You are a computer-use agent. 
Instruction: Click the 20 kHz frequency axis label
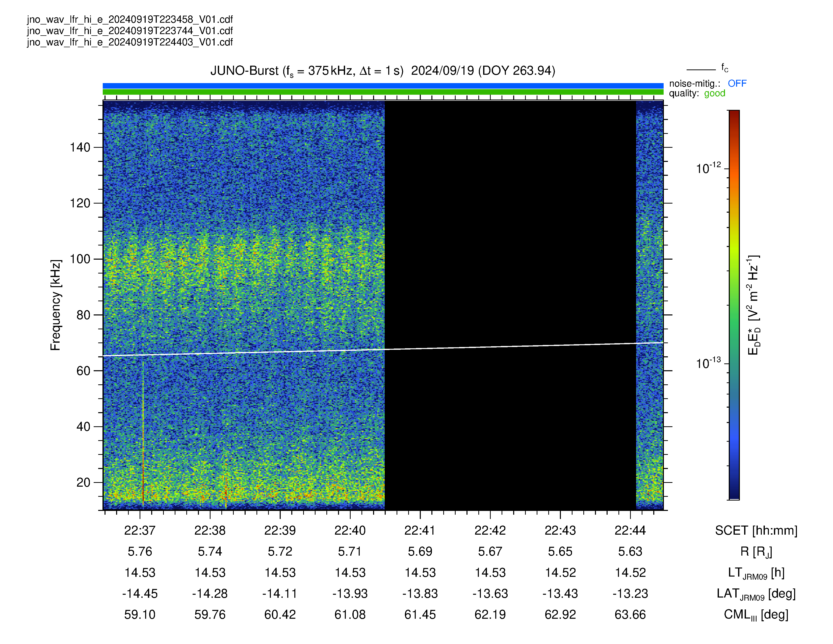coord(83,482)
